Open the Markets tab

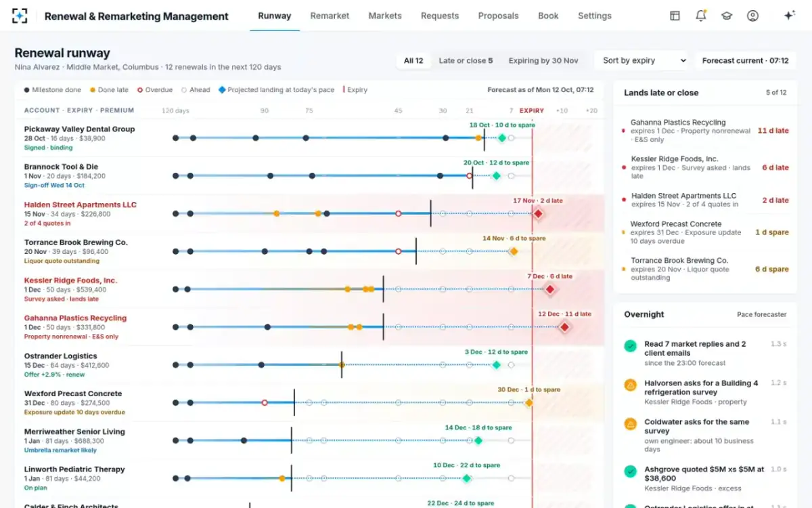385,16
